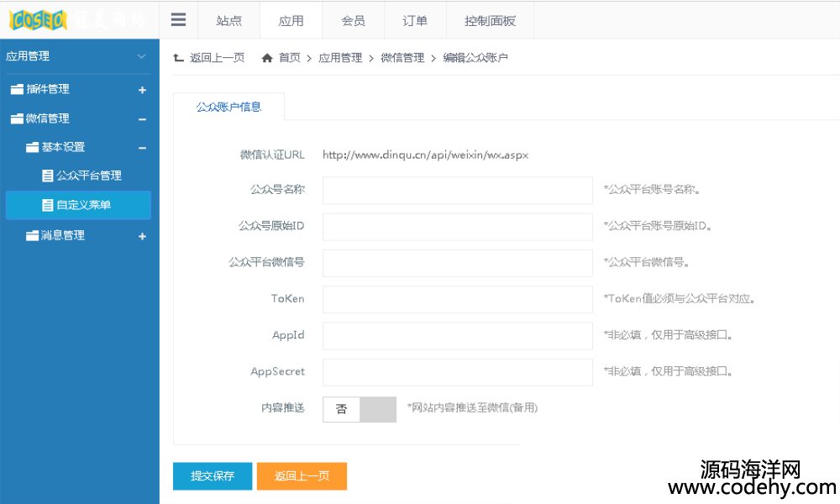Collapse the 应用管理 sidebar chevron
Image resolution: width=840 pixels, height=504 pixels.
[141, 56]
